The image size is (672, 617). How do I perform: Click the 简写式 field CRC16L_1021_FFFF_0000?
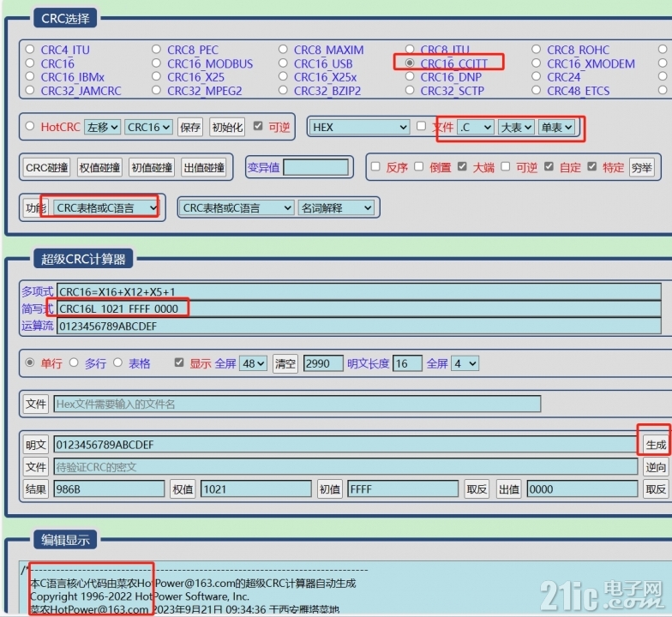coord(358,308)
